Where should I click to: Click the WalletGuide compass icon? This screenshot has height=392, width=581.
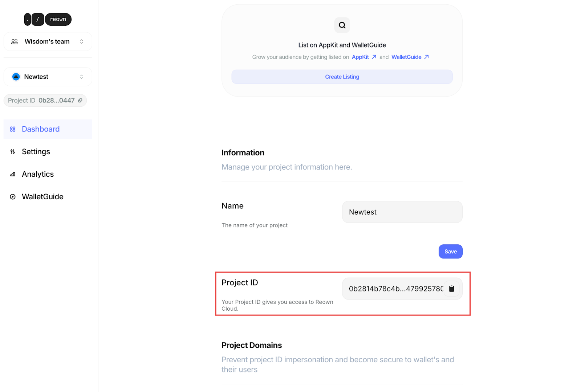13,197
